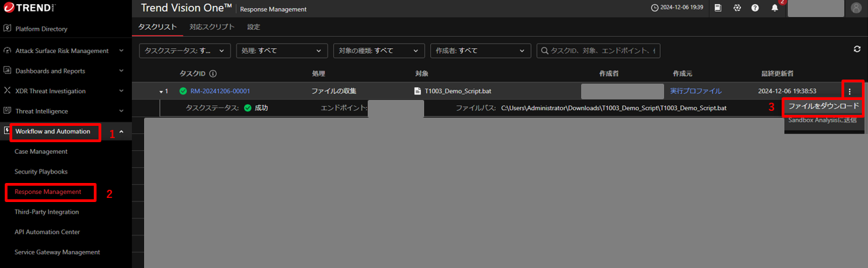The height and width of the screenshot is (268, 868).
Task: Expand Dashboards and Reports chevron
Action: (121, 71)
